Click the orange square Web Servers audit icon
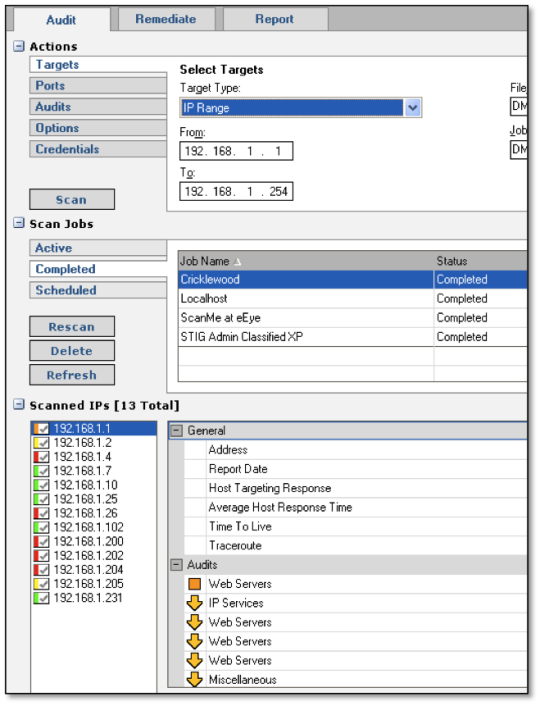Viewport: 540px width, 706px height. click(195, 584)
